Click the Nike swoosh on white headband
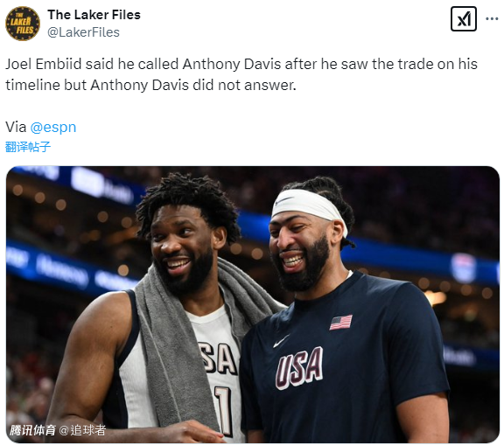 click(284, 200)
